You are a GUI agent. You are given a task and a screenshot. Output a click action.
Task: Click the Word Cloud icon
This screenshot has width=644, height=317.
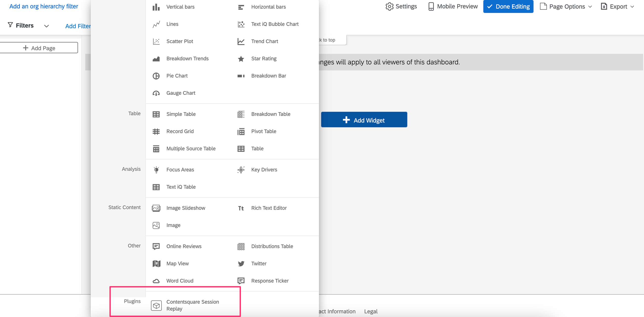click(x=156, y=281)
